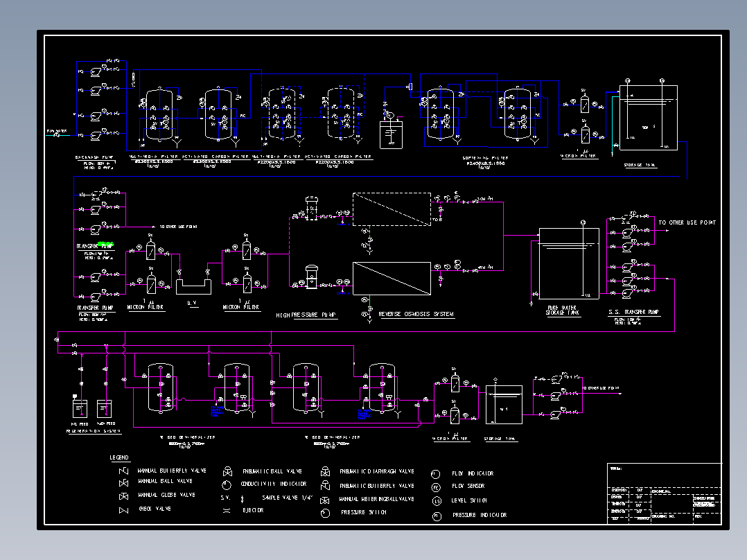The width and height of the screenshot is (747, 560).
Task: Select the REGENERATION SYSTEM label
Action: (94, 431)
